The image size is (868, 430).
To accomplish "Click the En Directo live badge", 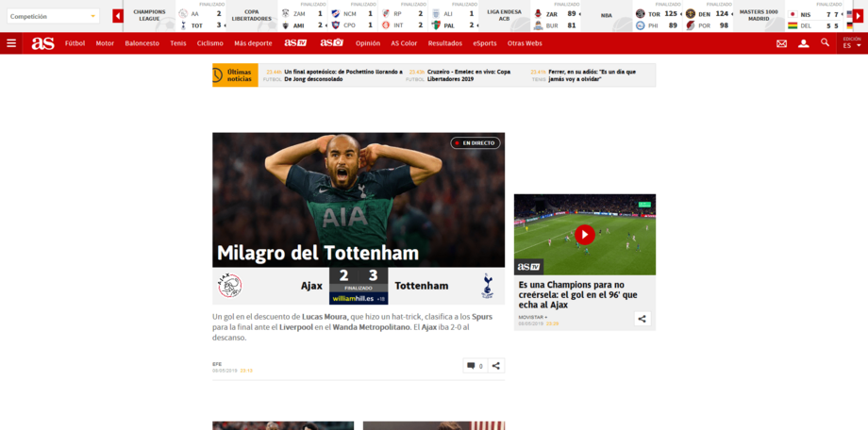I will coord(475,143).
